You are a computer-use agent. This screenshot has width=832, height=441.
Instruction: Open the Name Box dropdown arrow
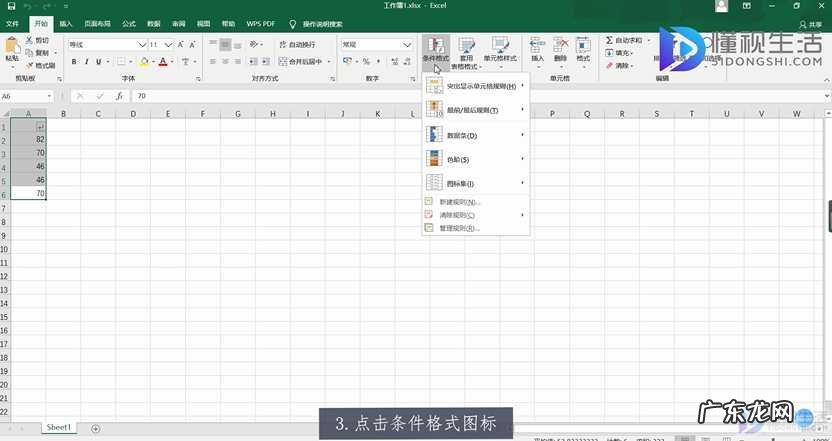[49, 96]
